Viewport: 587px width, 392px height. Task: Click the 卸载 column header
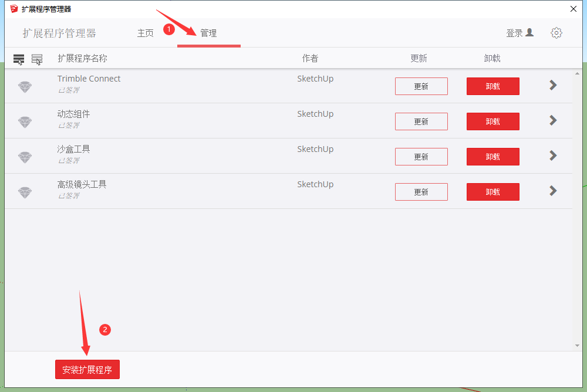click(x=492, y=59)
